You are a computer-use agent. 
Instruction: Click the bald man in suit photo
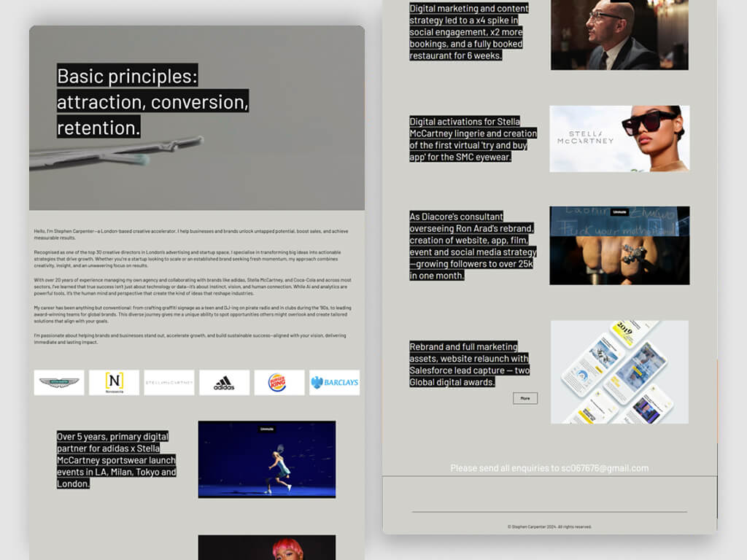[619, 34]
